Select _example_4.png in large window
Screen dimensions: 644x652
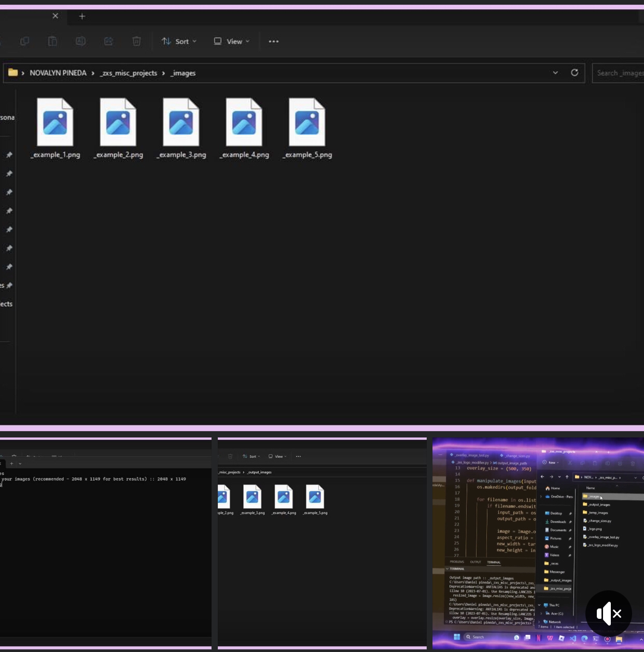[x=244, y=129]
